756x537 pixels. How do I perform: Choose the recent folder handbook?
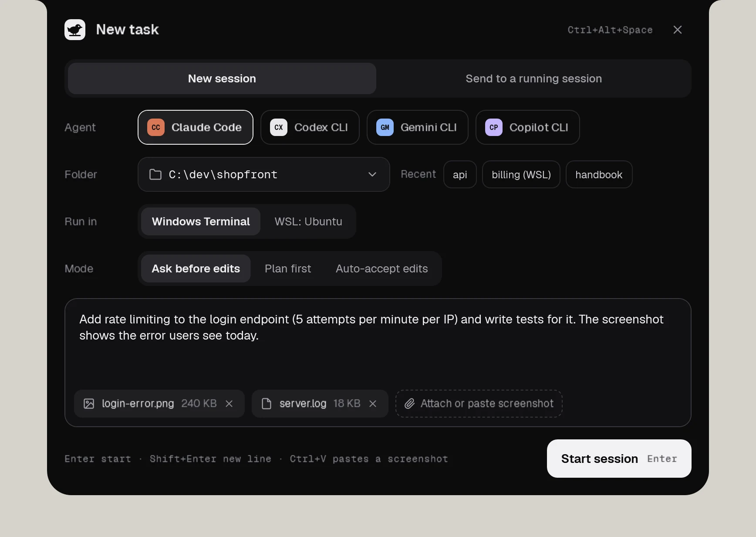coord(599,174)
